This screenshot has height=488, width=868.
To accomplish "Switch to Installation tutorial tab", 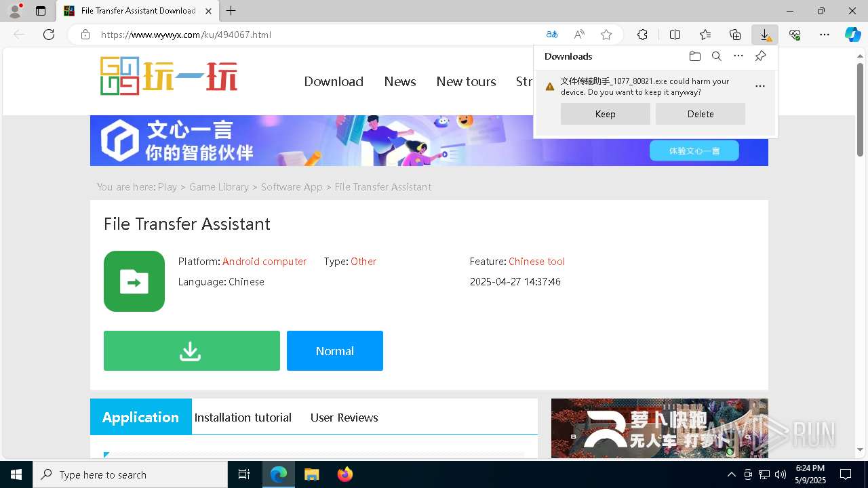I will tap(243, 418).
